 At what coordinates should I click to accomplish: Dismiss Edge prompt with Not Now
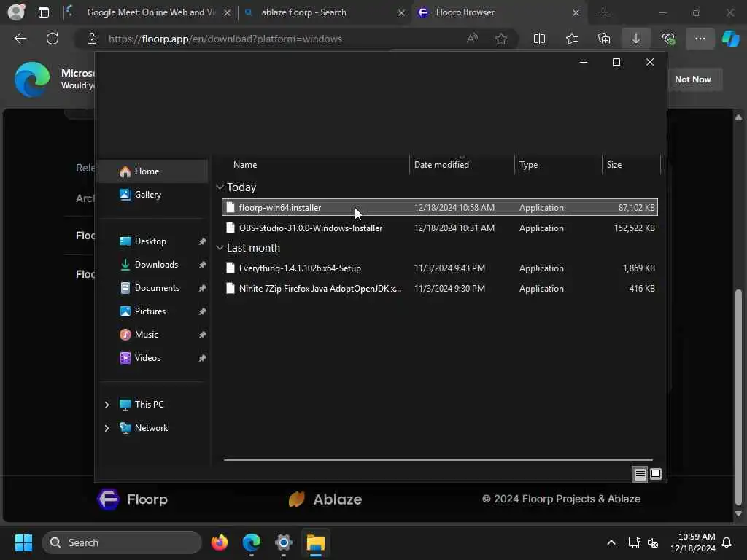tap(693, 79)
